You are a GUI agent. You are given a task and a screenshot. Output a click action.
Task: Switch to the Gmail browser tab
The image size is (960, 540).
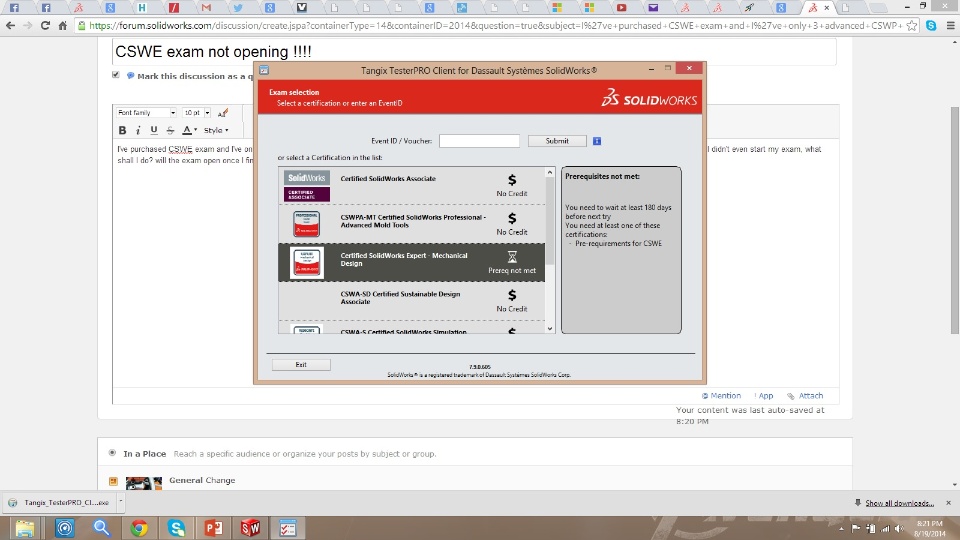[x=206, y=8]
